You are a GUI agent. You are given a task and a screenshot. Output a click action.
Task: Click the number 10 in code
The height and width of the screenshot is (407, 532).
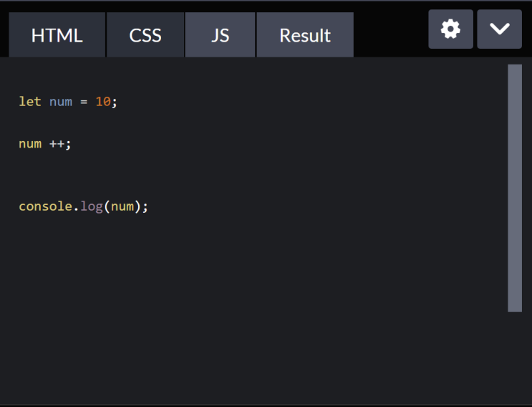[103, 102]
